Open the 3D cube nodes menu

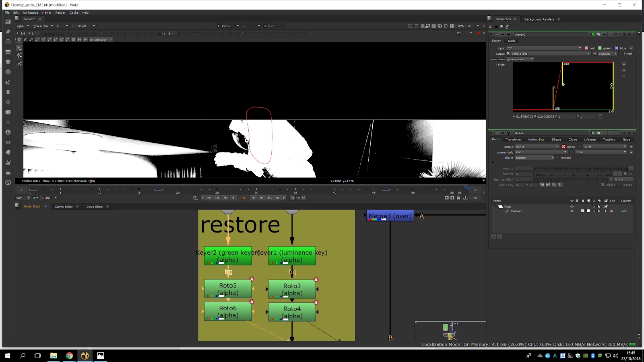coord(8,112)
